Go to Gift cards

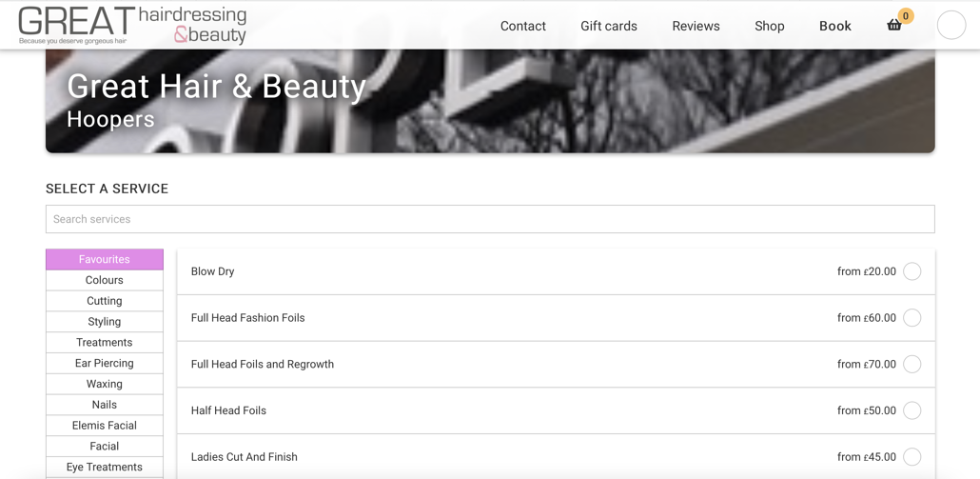(609, 26)
